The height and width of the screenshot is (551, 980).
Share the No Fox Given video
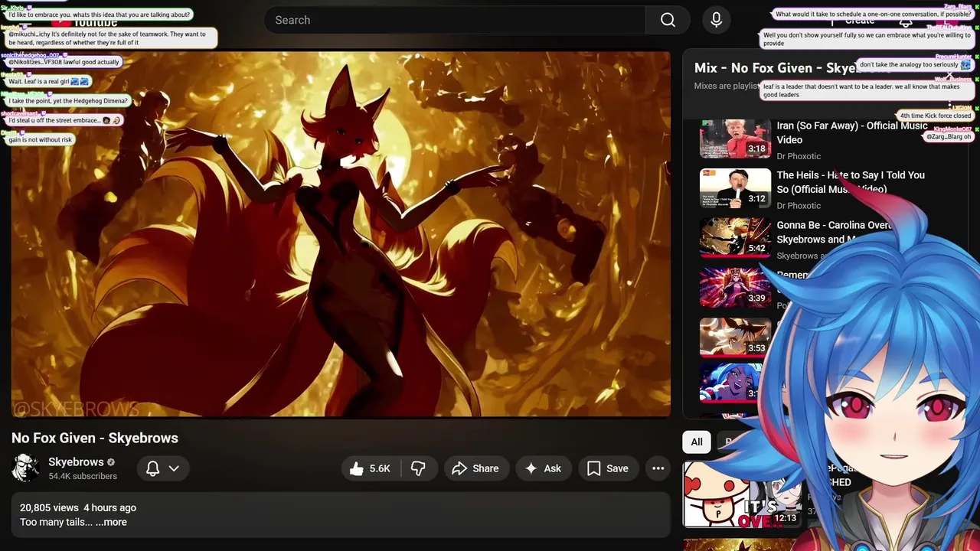click(475, 468)
